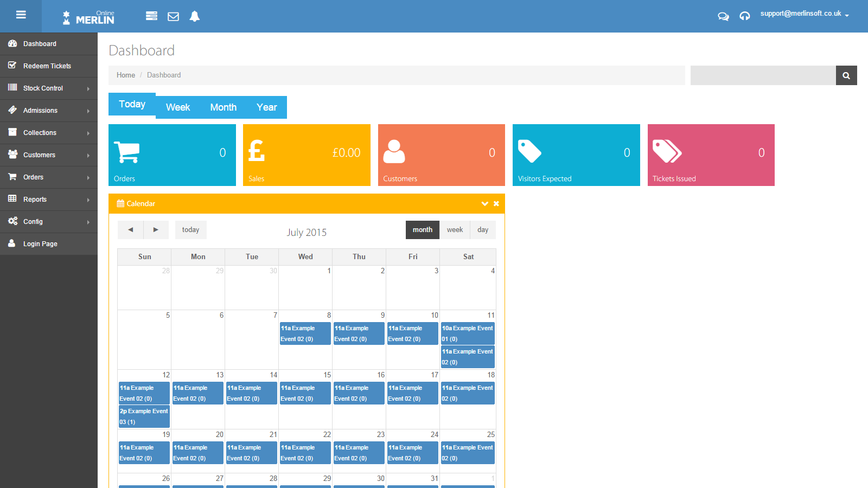The height and width of the screenshot is (488, 868).
Task: Open the chat bubbles icon
Action: click(723, 16)
